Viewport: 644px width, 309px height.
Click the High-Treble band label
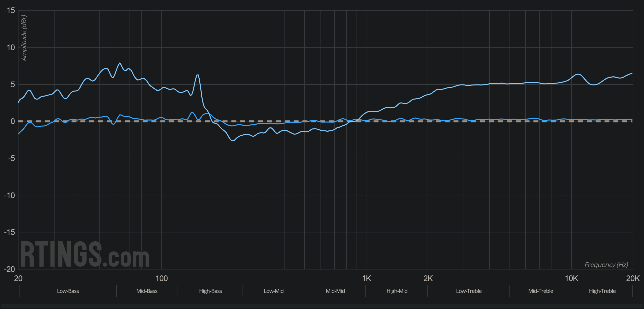tap(602, 291)
